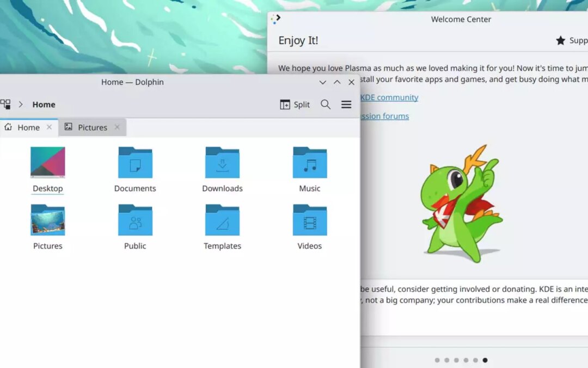Image resolution: width=588 pixels, height=368 pixels.
Task: Expand the breadcrumb chevron before Home
Action: pyautogui.click(x=21, y=105)
